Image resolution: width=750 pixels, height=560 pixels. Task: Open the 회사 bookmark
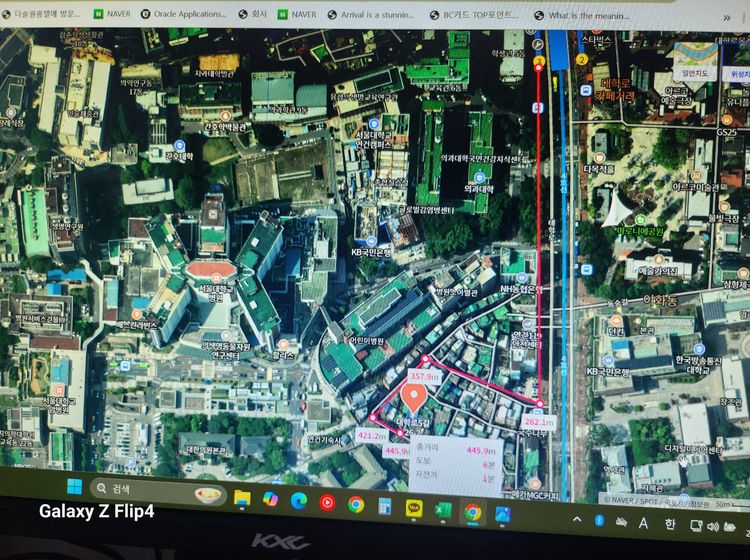click(x=253, y=14)
